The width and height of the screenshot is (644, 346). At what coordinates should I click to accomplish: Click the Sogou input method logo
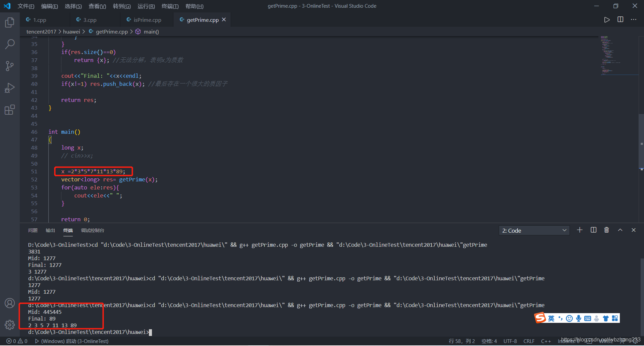tap(540, 318)
